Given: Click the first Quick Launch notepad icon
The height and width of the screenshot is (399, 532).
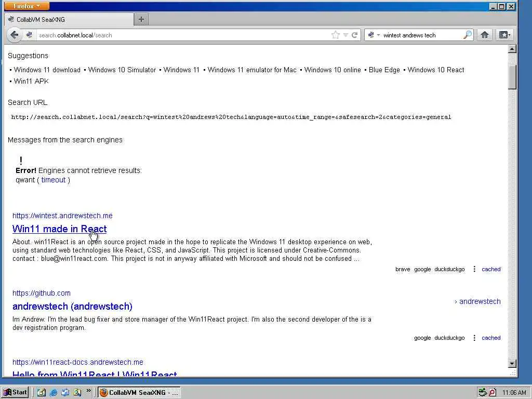Looking at the screenshot, I should point(42,393).
